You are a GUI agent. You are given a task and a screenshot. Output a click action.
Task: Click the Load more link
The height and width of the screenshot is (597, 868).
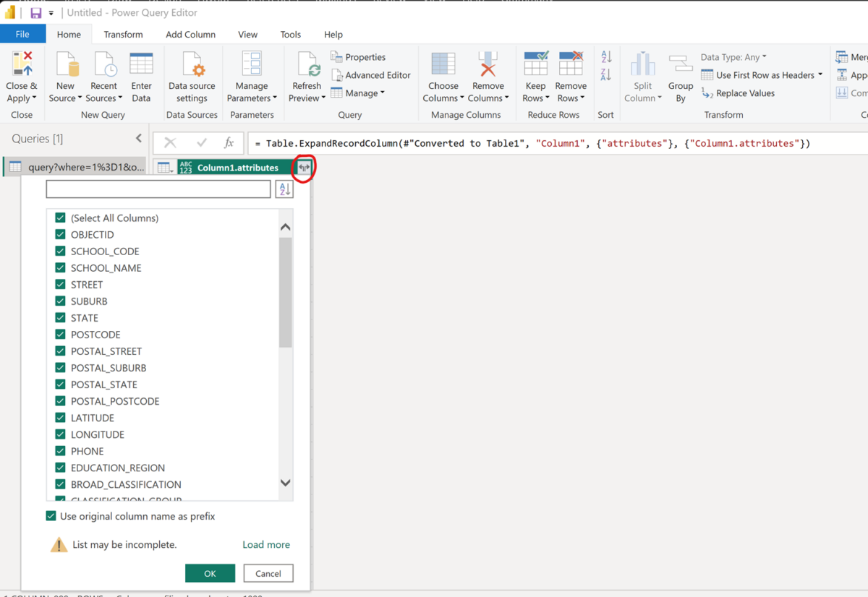(x=266, y=544)
